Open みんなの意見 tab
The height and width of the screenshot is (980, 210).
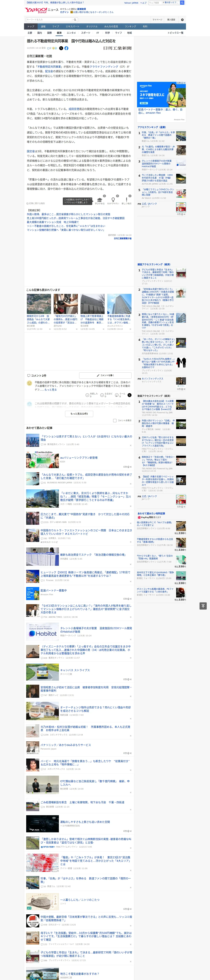tap(111, 27)
